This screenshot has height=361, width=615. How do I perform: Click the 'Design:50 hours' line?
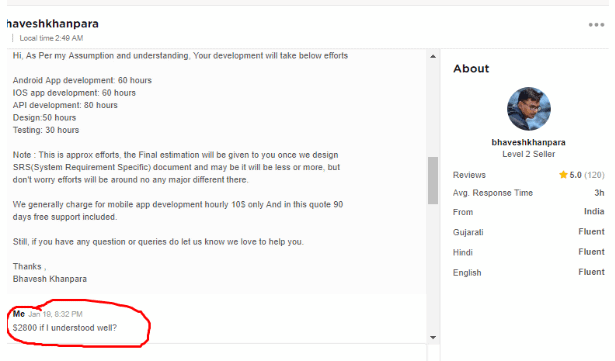(x=44, y=118)
